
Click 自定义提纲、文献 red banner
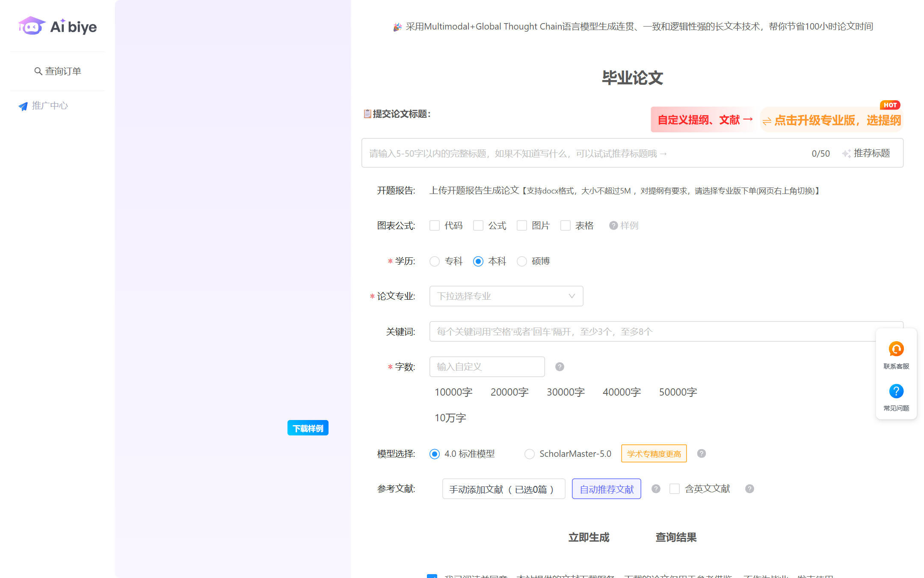(x=705, y=120)
